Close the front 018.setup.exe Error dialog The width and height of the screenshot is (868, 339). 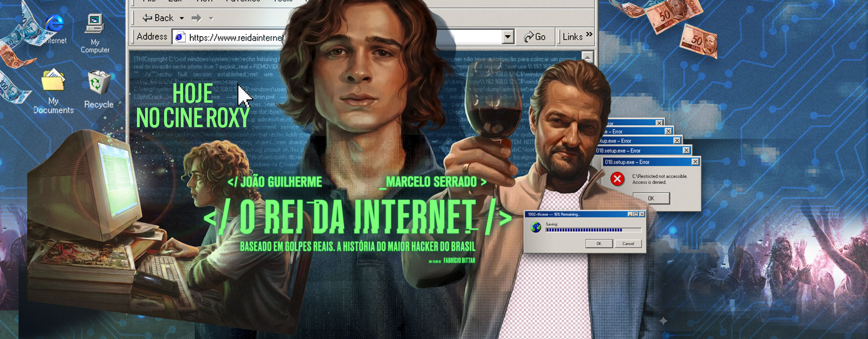695,162
